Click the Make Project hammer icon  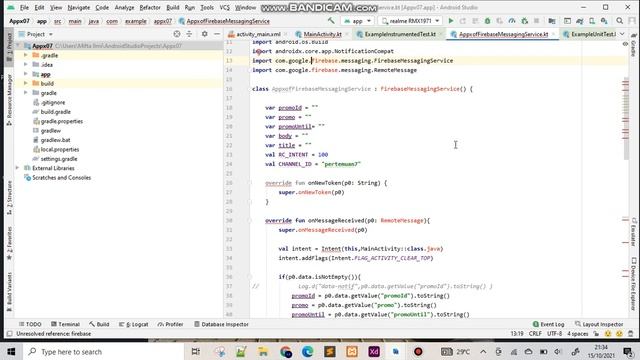click(331, 20)
